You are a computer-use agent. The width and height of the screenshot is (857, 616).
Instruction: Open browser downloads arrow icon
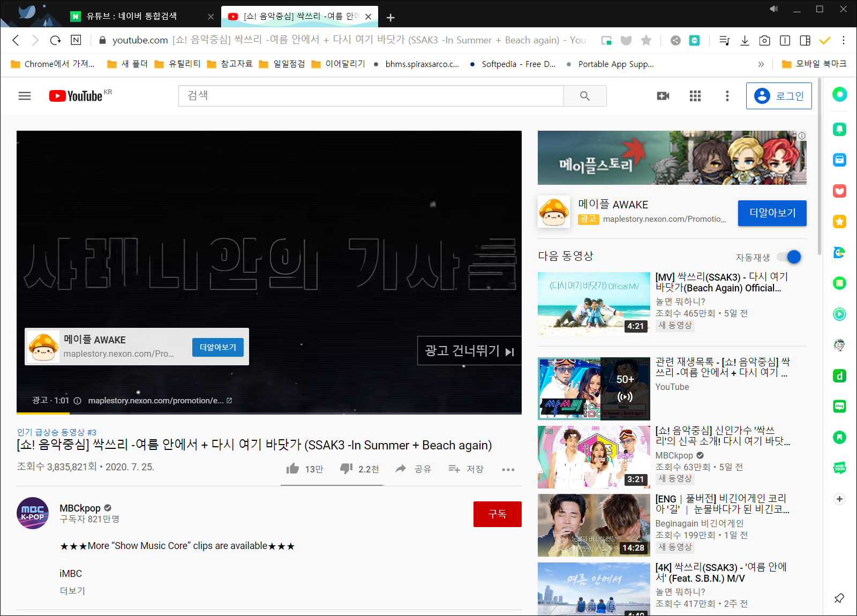pos(745,40)
